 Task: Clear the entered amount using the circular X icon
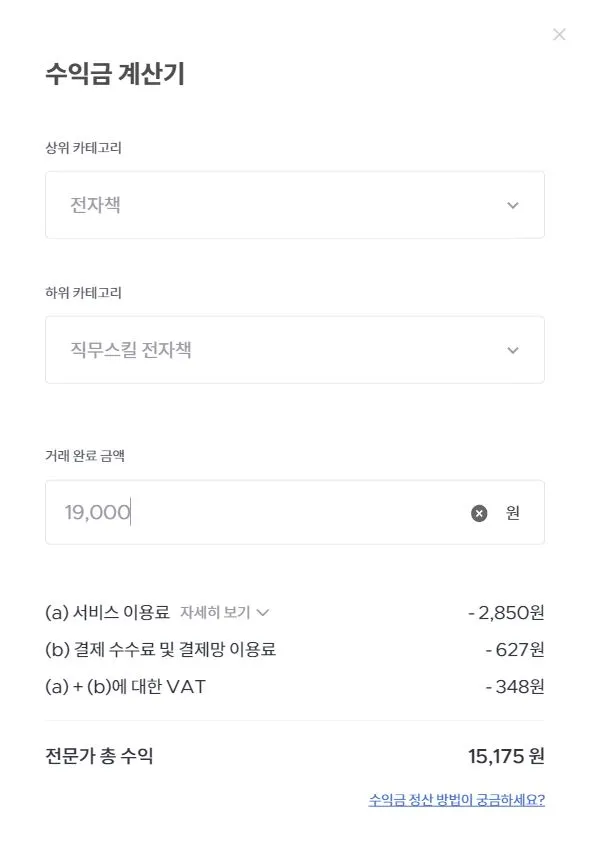point(479,512)
